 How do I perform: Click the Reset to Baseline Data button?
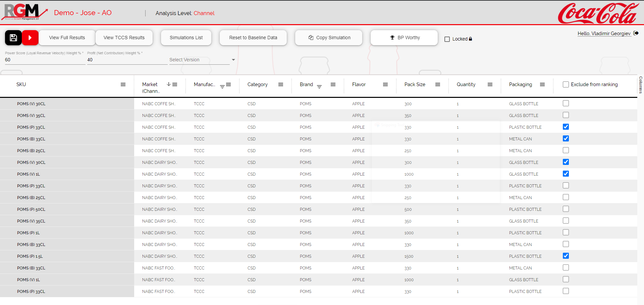click(253, 38)
